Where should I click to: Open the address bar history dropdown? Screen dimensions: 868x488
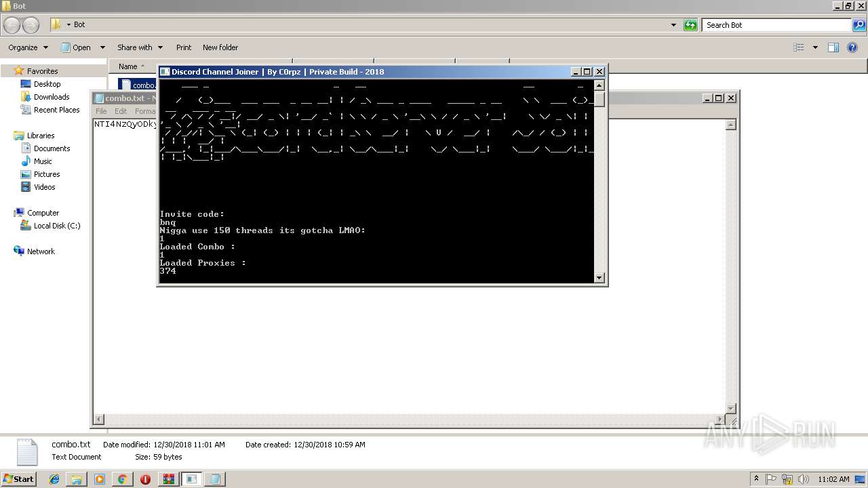click(673, 25)
